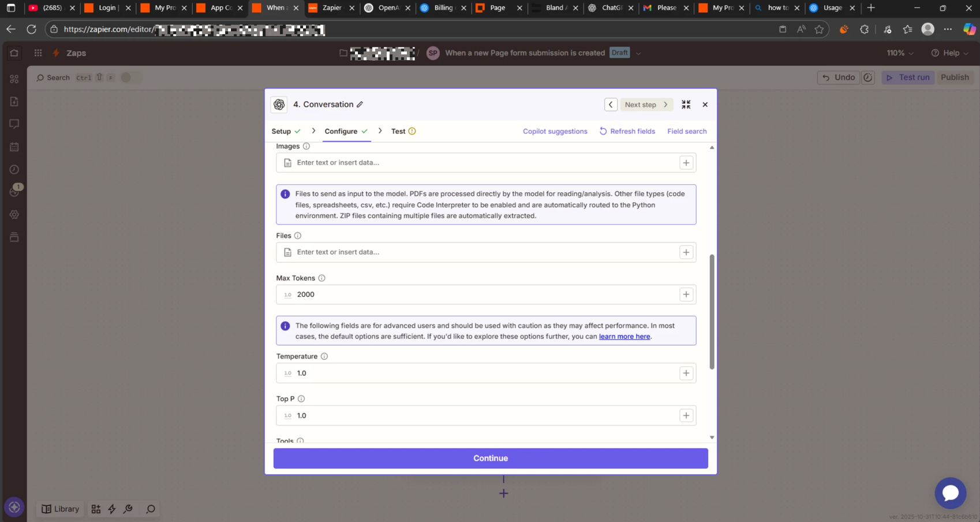980x522 pixels.
Task: Expand the Draft status dropdown chevron
Action: point(638,53)
